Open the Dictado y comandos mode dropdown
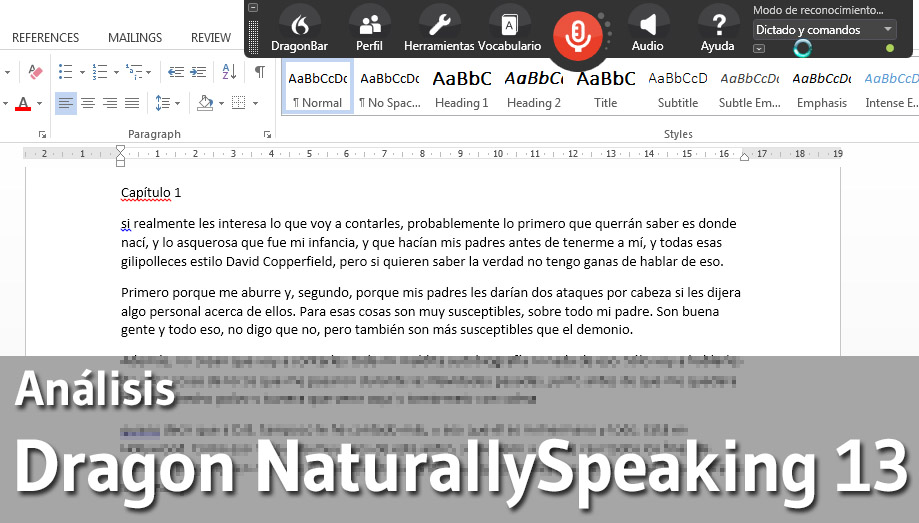The image size is (919, 523). pyautogui.click(x=824, y=30)
